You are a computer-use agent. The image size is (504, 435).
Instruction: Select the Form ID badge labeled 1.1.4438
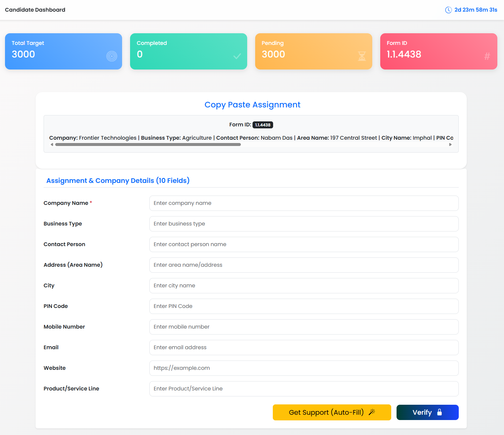coord(263,125)
